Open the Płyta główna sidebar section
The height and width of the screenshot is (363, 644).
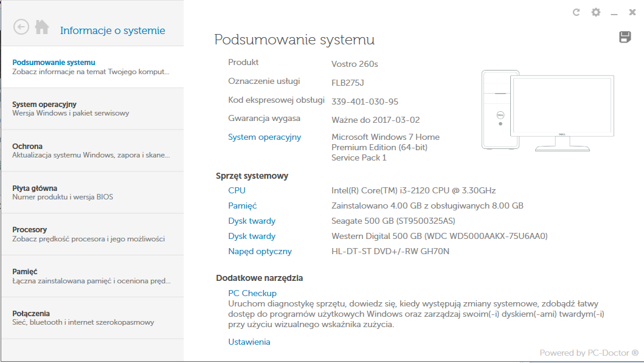pyautogui.click(x=92, y=193)
